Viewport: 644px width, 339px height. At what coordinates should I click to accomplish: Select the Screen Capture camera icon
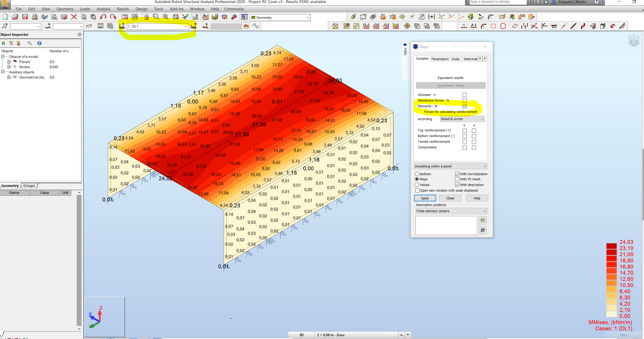pyautogui.click(x=64, y=17)
